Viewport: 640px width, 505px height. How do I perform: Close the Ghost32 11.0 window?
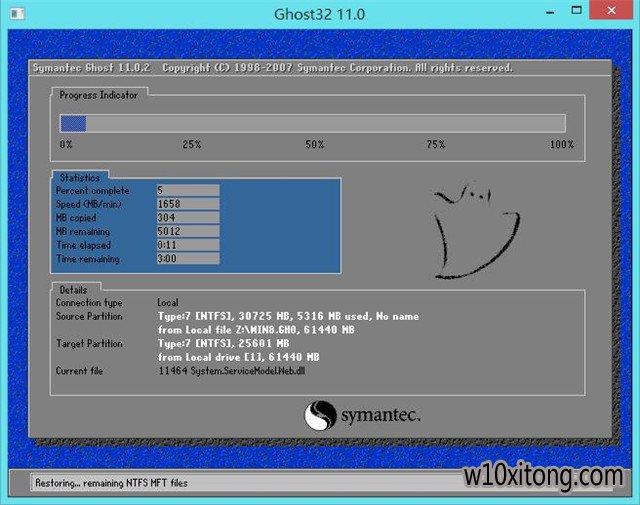(611, 10)
